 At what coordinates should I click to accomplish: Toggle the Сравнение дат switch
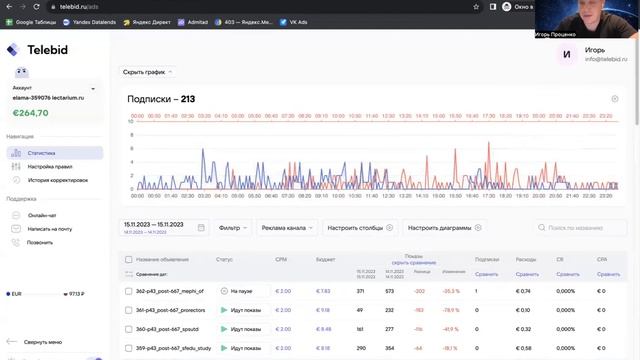129,274
